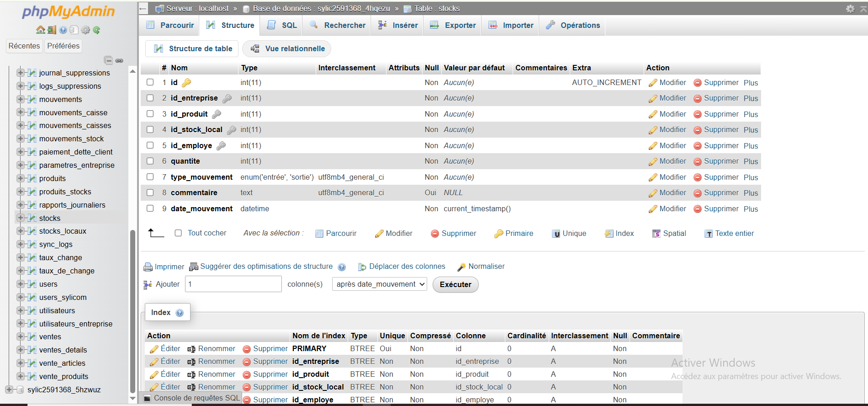Click the phpMyAdmin home icon

click(x=40, y=30)
